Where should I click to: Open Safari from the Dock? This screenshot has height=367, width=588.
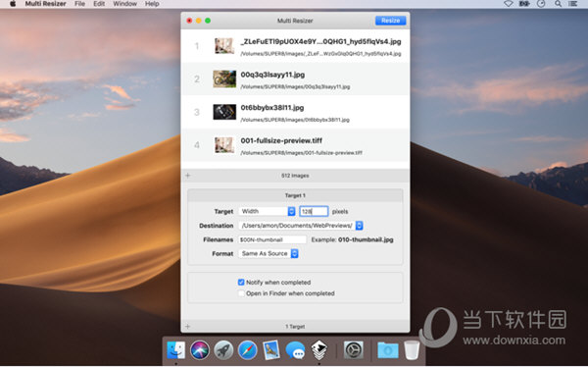click(x=248, y=350)
